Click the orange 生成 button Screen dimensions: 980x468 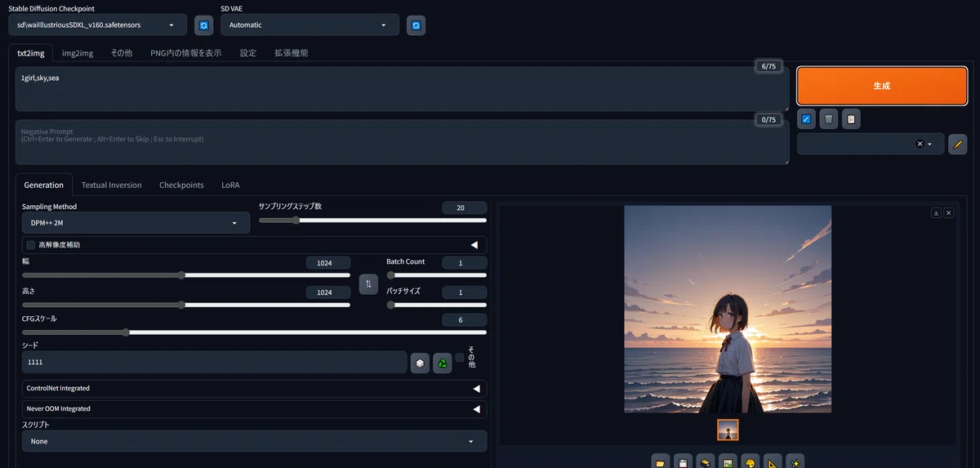882,86
